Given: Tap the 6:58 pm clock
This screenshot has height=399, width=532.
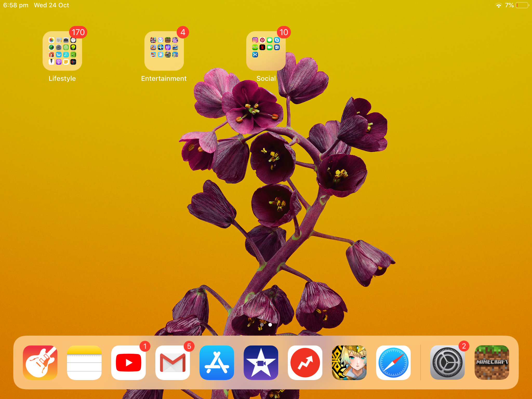Looking at the screenshot, I should [x=16, y=5].
